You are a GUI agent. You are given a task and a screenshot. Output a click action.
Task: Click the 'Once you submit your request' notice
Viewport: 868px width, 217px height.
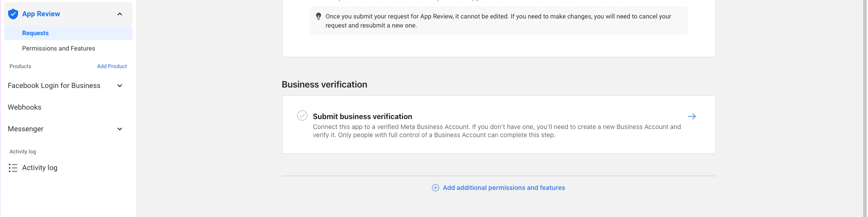[498, 21]
